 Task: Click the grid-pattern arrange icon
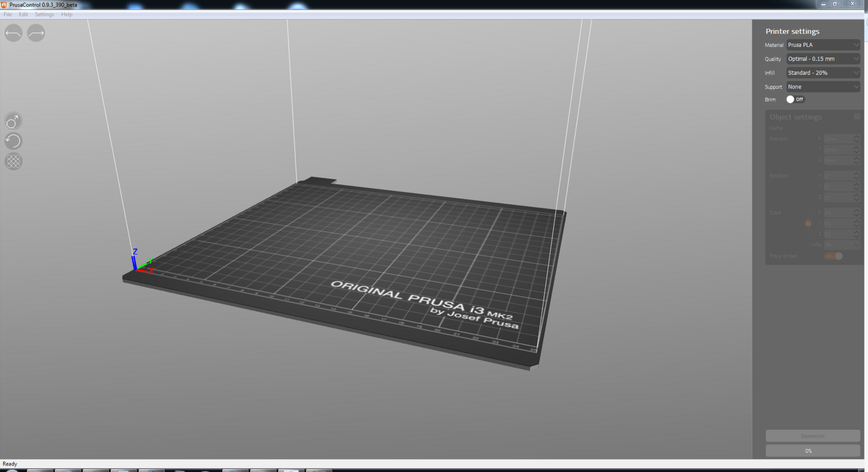point(14,161)
